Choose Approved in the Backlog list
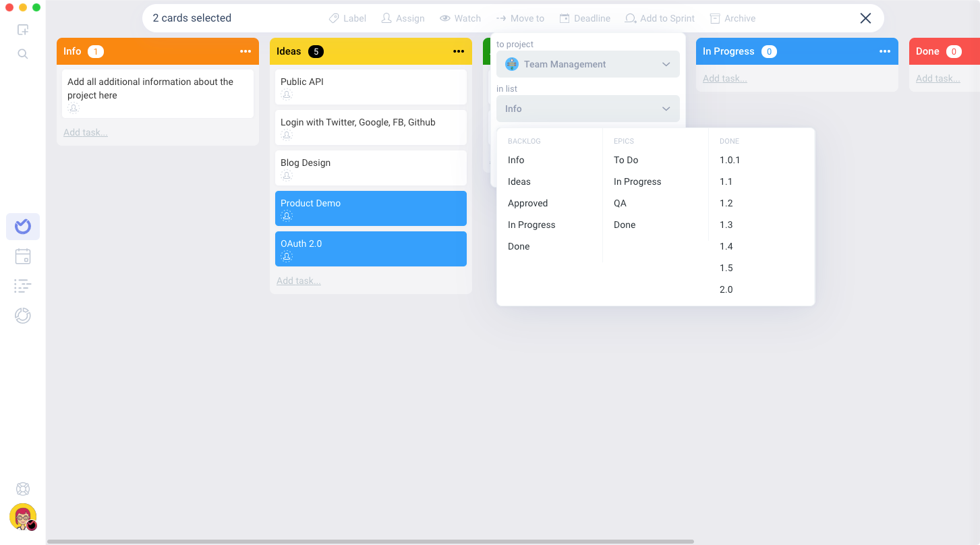The height and width of the screenshot is (545, 980). tap(527, 203)
